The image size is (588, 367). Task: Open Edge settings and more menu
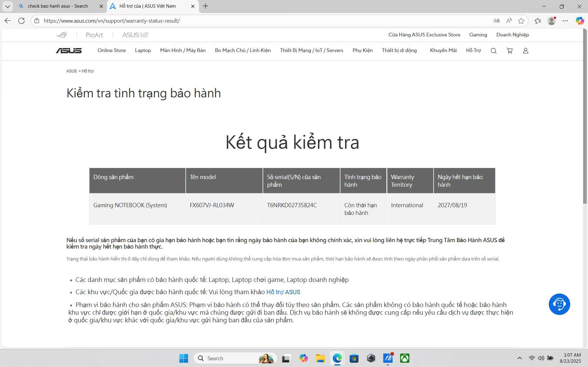point(565,21)
